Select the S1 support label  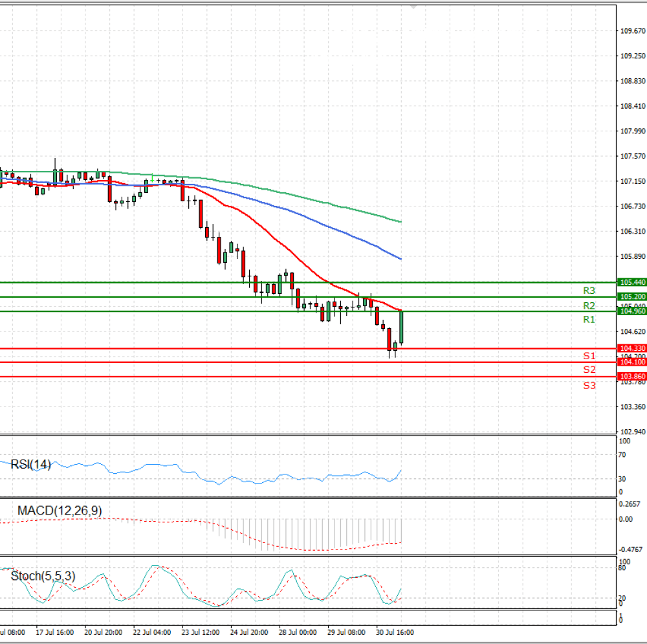click(x=589, y=356)
